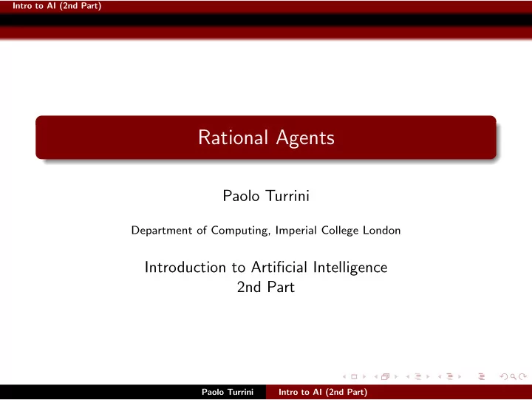Go to next section arrow

(x=460, y=376)
